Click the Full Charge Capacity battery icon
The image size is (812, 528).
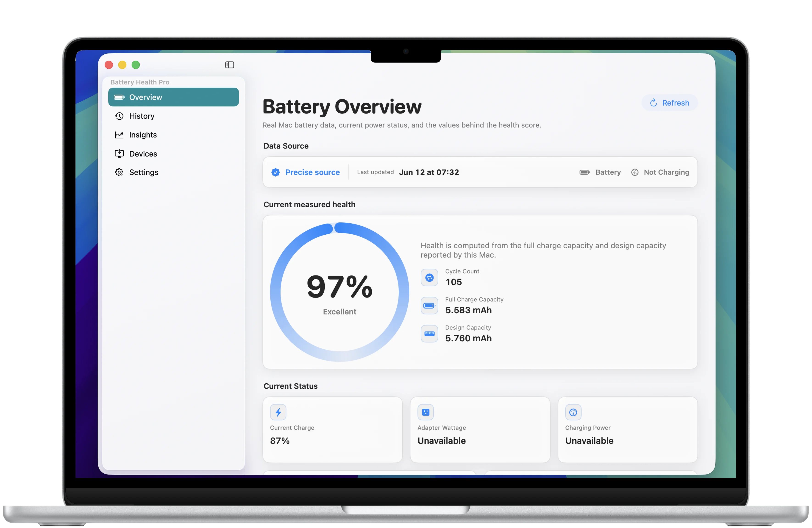429,306
